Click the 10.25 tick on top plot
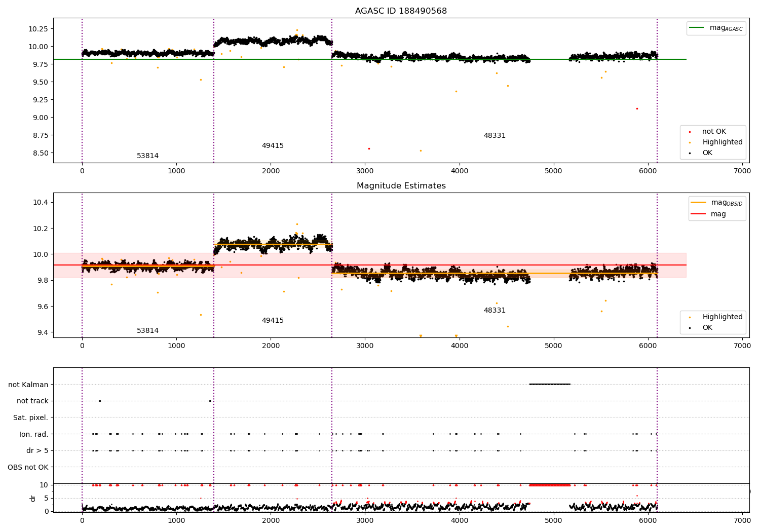 [x=38, y=29]
